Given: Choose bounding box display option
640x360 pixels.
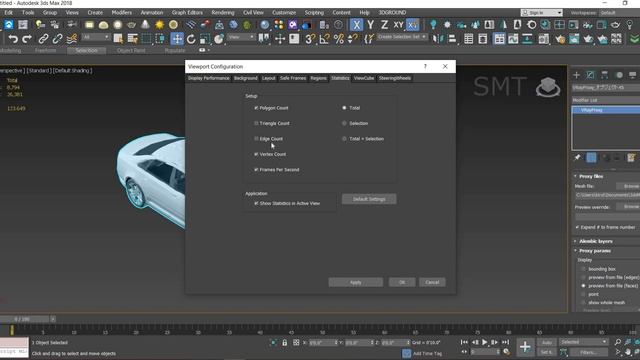Looking at the screenshot, I should point(583,269).
